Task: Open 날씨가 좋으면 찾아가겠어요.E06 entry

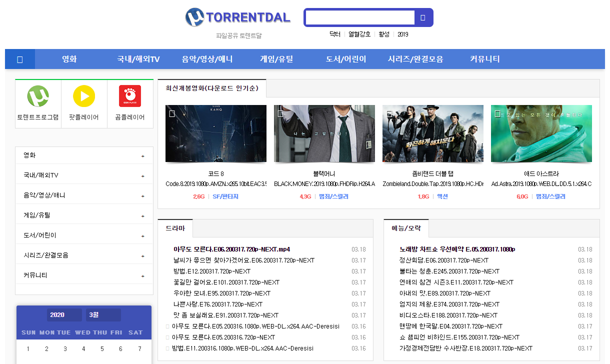Action: pos(244,260)
